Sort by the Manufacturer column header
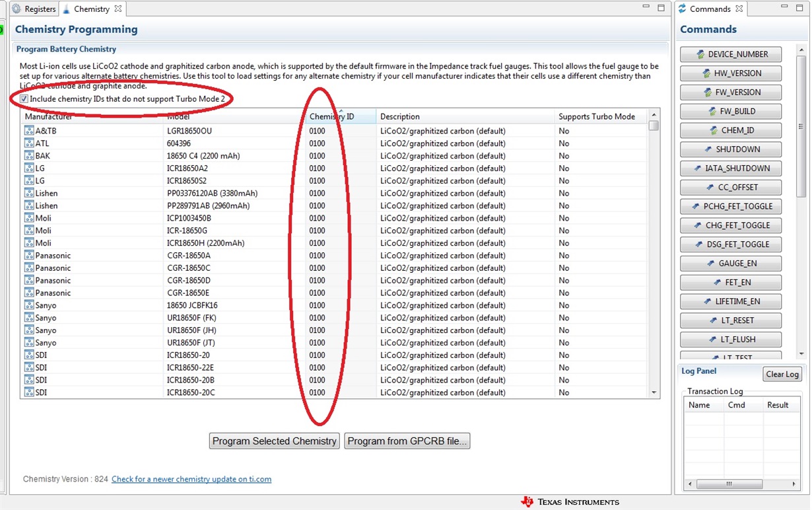This screenshot has height=510, width=812. pos(91,116)
